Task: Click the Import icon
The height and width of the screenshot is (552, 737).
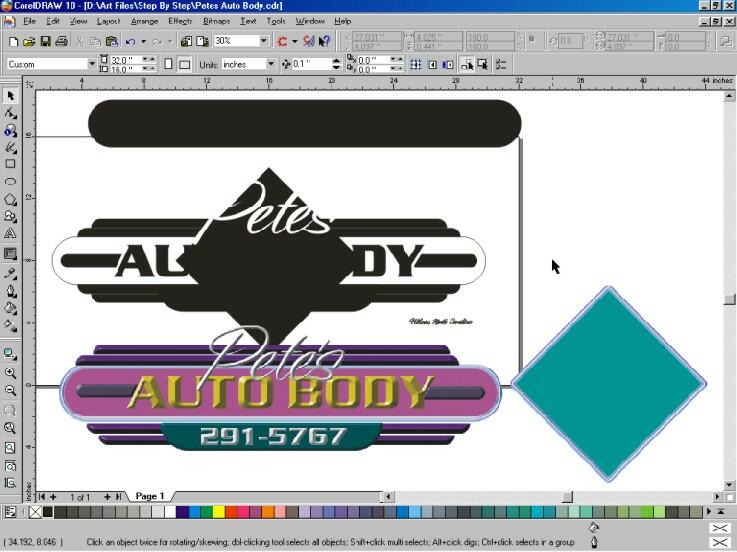Action: coord(186,41)
